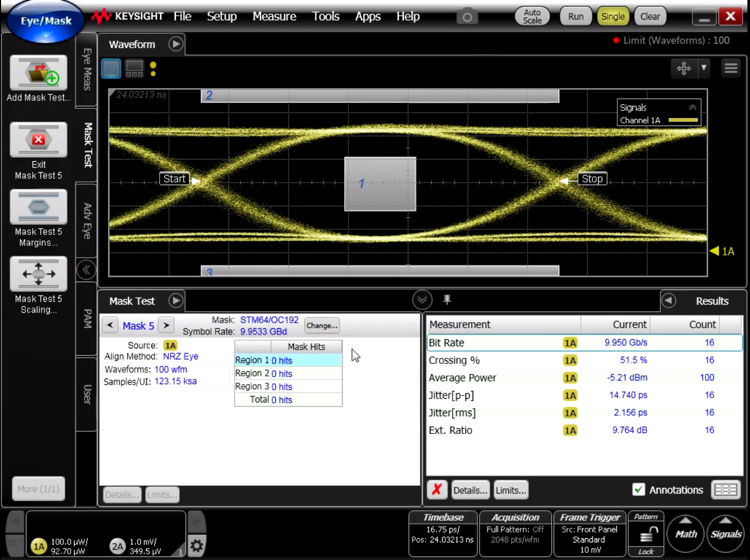This screenshot has height=560, width=750.
Task: Open the waveform view dropdown arrow
Action: pos(704,68)
